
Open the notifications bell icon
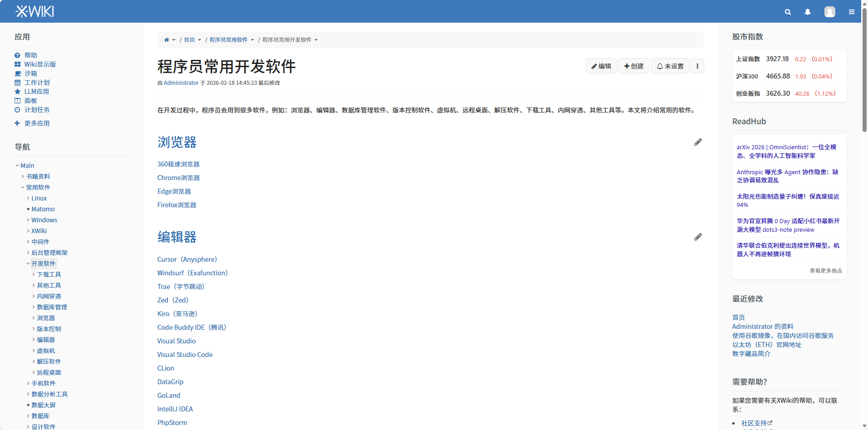(x=808, y=12)
